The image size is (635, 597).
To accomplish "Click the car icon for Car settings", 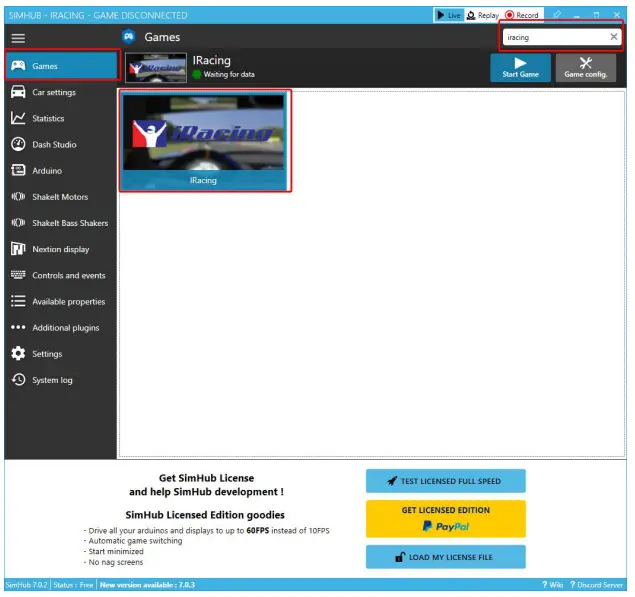I will click(18, 92).
